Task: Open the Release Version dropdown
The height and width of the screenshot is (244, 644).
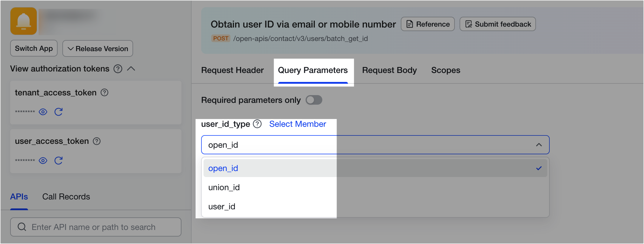Action: [98, 48]
